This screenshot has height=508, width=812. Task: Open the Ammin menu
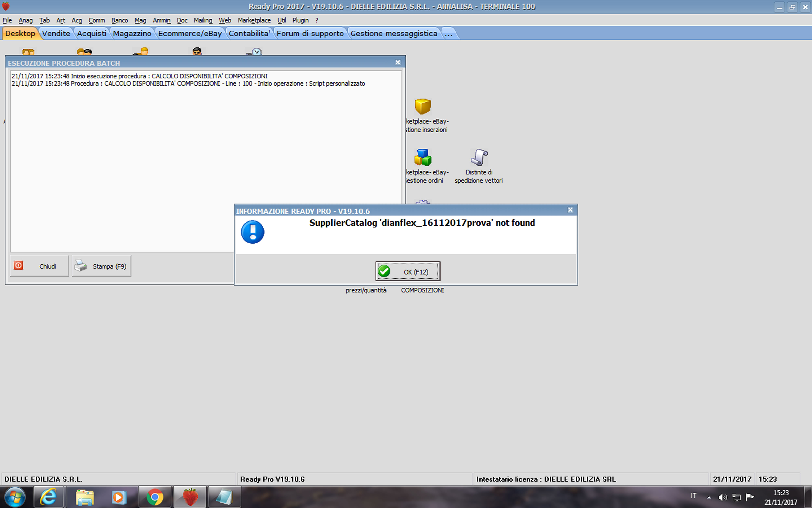coord(162,20)
